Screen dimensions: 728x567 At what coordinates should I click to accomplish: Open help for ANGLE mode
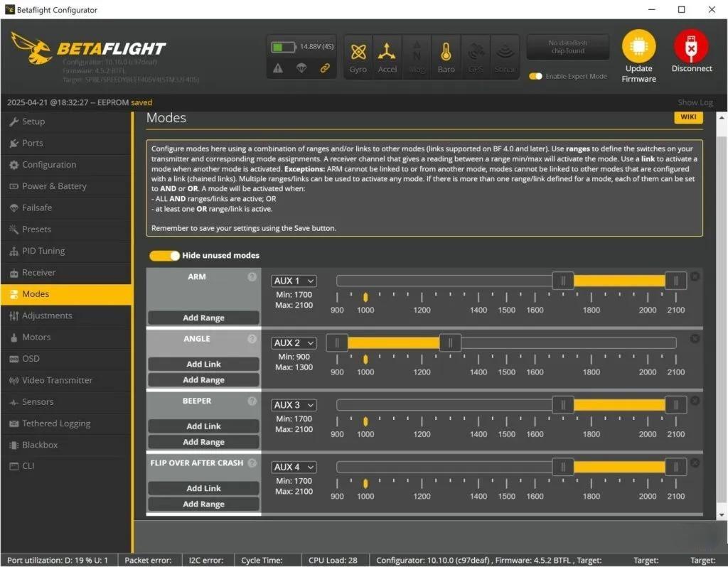tap(252, 339)
